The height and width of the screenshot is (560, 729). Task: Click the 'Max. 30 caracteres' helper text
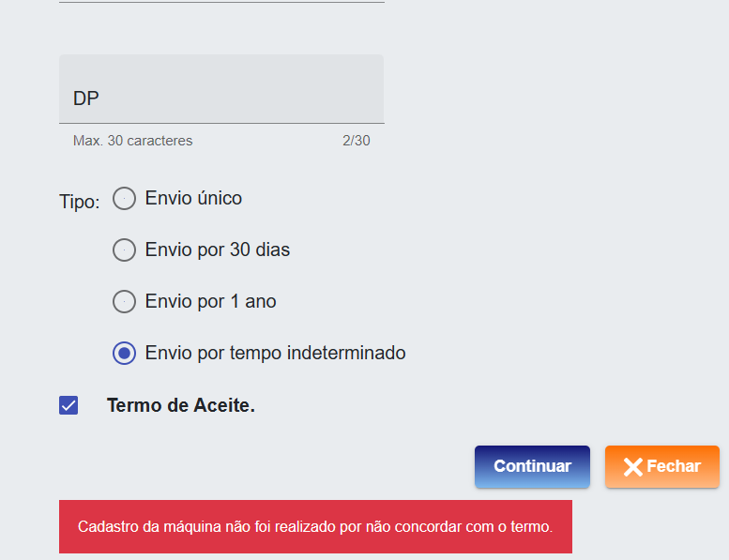point(132,141)
